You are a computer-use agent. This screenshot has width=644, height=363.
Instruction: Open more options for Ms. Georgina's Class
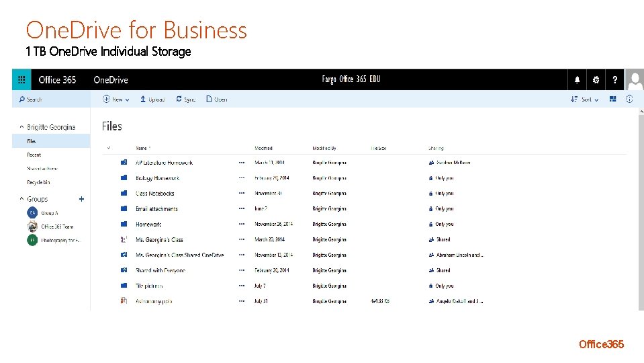(x=242, y=239)
